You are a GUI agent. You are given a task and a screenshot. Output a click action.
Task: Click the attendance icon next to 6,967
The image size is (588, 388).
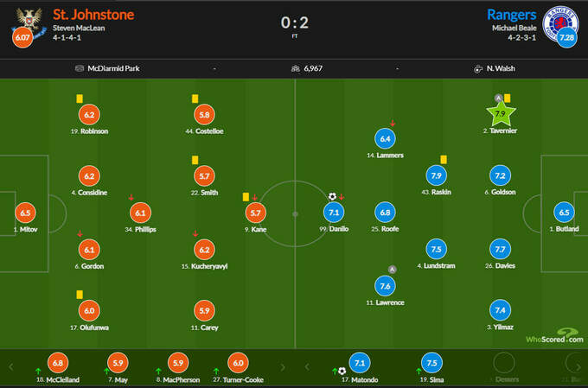[x=296, y=67]
